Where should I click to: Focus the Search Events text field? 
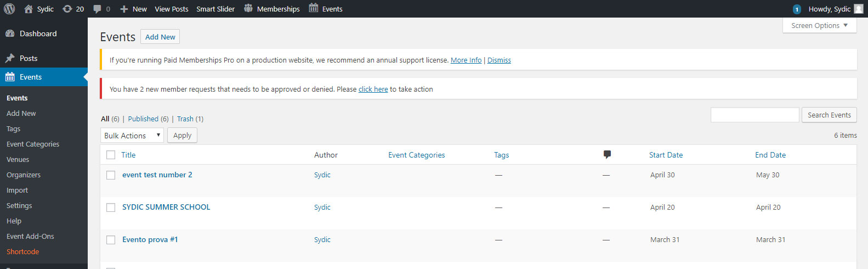[x=755, y=115]
